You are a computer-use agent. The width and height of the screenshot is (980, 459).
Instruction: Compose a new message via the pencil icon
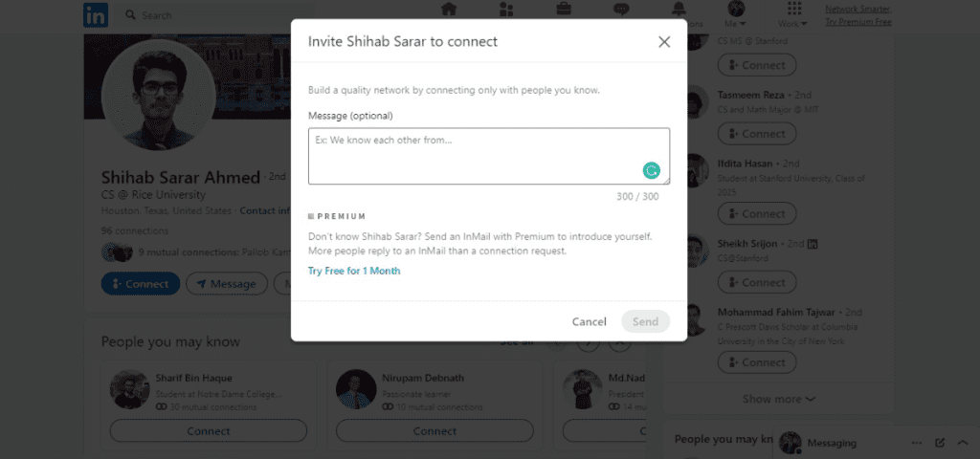tap(940, 443)
